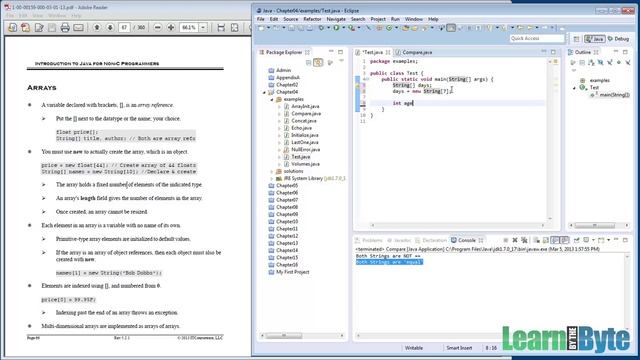This screenshot has height=360, width=640.
Task: Switch to the Javadoc tab
Action: click(399, 240)
